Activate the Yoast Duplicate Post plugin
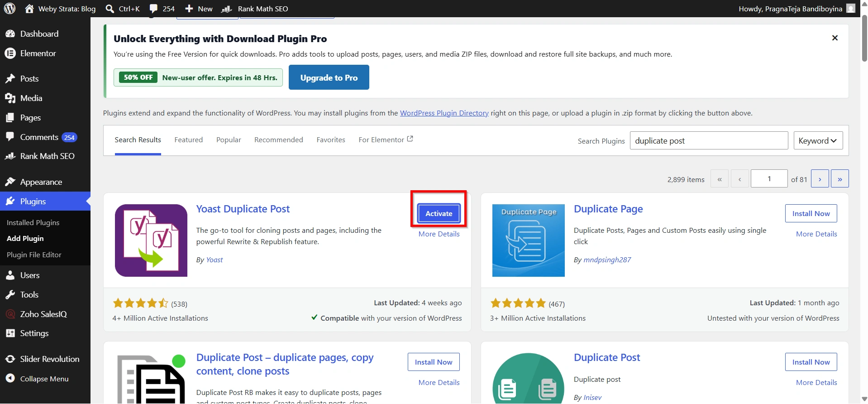The width and height of the screenshot is (868, 404). click(x=439, y=214)
